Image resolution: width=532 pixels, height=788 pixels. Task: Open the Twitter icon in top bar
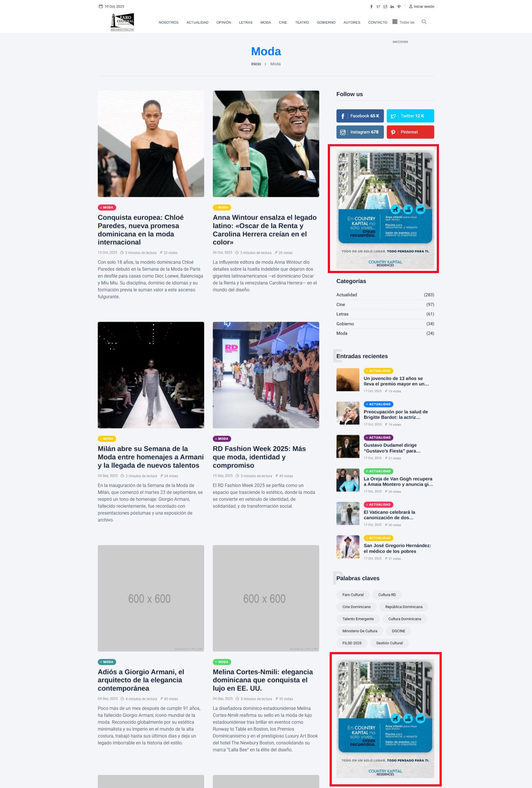[x=378, y=7]
